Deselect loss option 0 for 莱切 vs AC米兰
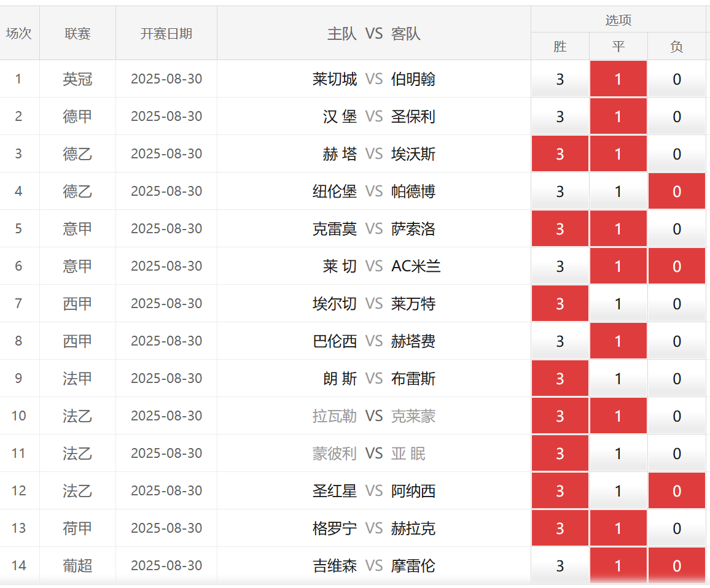Screen dimensions: 710x588 [677, 266]
